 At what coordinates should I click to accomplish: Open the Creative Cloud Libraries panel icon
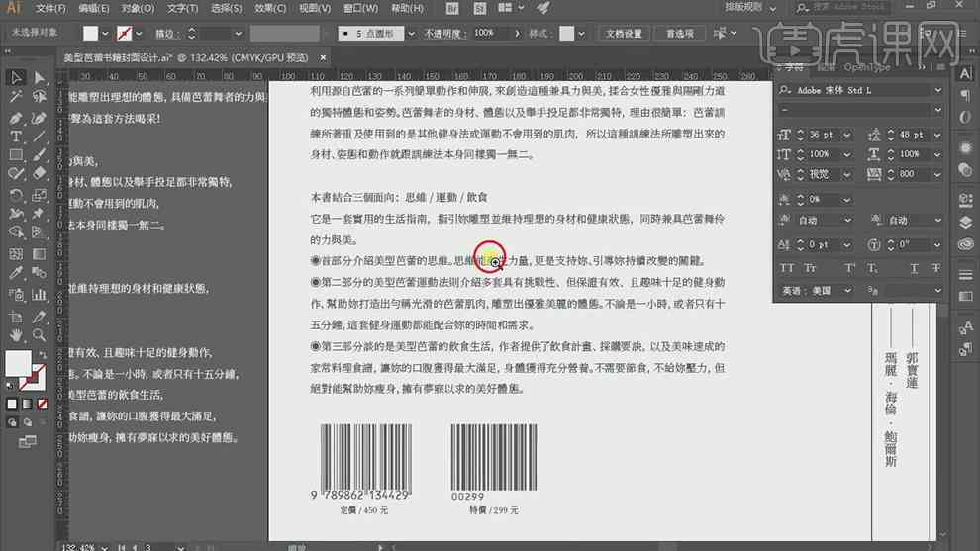point(965,244)
